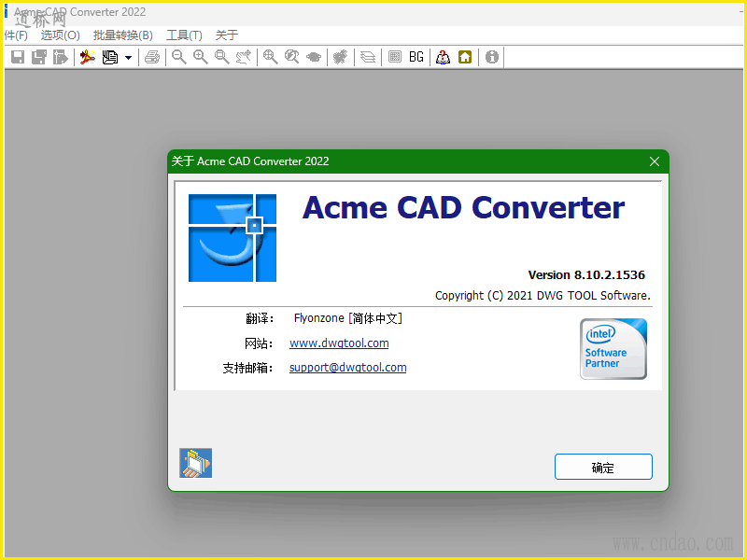Close the About Acme CAD Converter dialog
Screen dimensions: 747x560
[655, 161]
